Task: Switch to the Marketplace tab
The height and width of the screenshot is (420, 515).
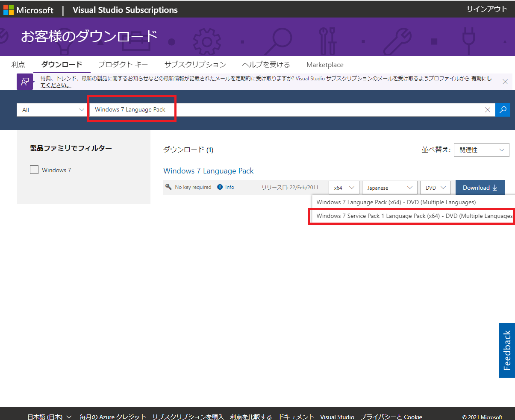Action: click(x=325, y=65)
